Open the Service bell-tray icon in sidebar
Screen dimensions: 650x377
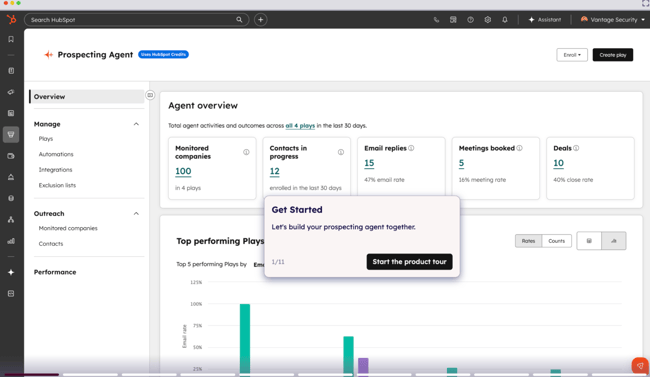(x=11, y=177)
